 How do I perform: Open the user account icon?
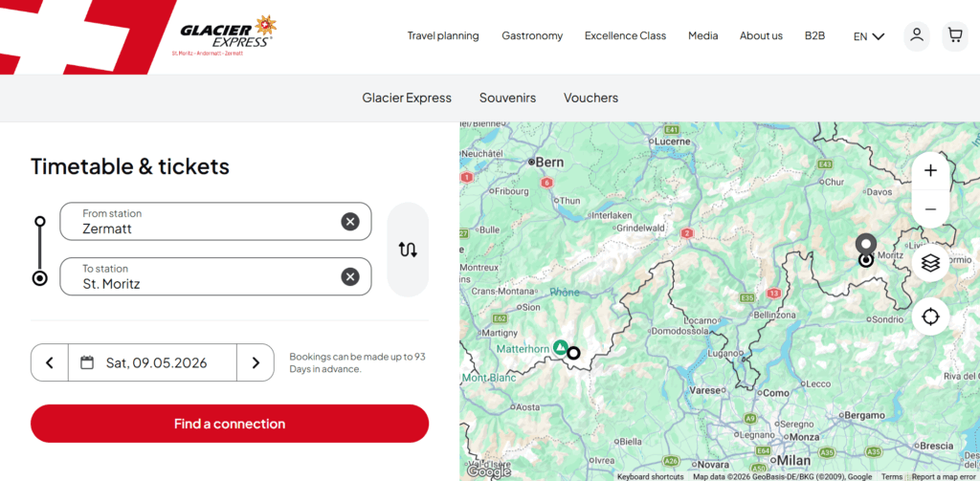tap(916, 35)
